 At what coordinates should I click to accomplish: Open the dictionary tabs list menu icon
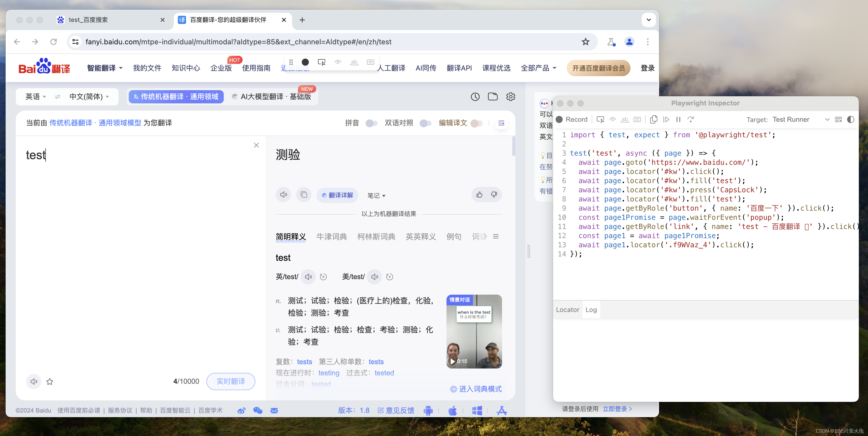tap(496, 236)
